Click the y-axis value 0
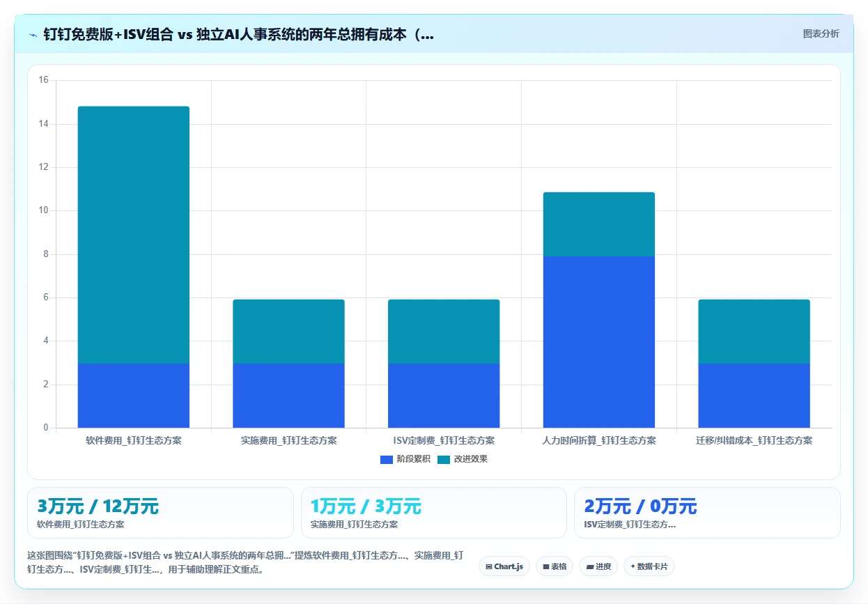The width and height of the screenshot is (868, 604). click(x=45, y=428)
